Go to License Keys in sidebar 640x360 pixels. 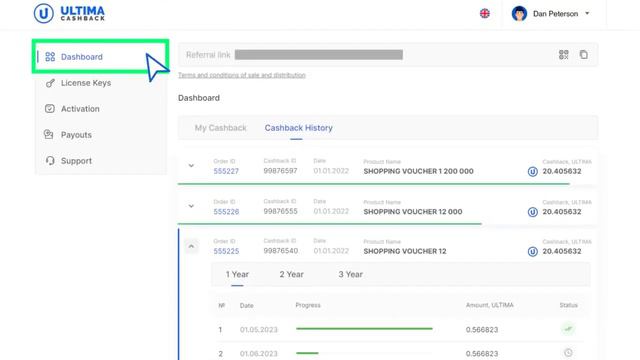pos(100,83)
